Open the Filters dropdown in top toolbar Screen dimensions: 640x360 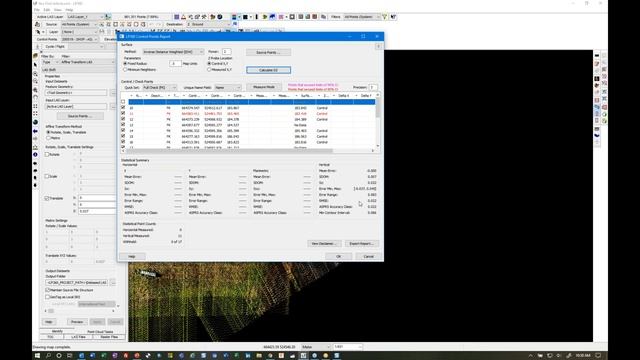point(362,17)
